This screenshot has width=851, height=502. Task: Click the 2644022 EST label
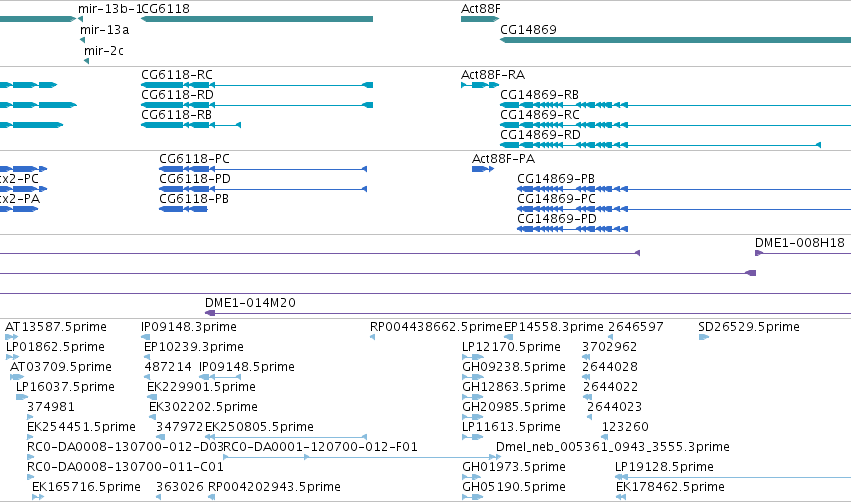(610, 386)
